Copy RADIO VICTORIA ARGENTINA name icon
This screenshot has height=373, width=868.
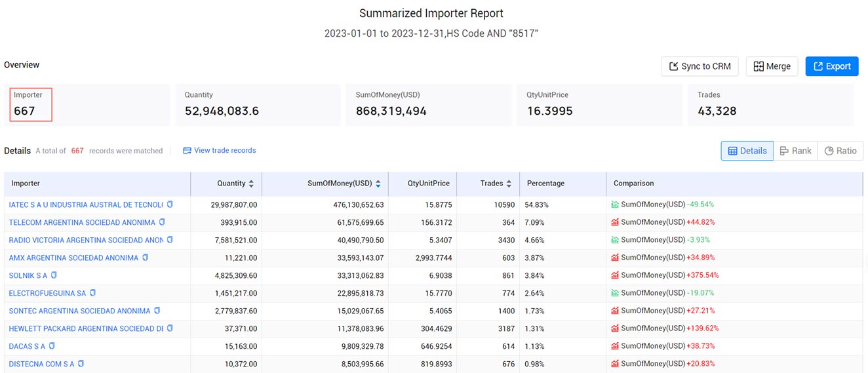pos(170,240)
